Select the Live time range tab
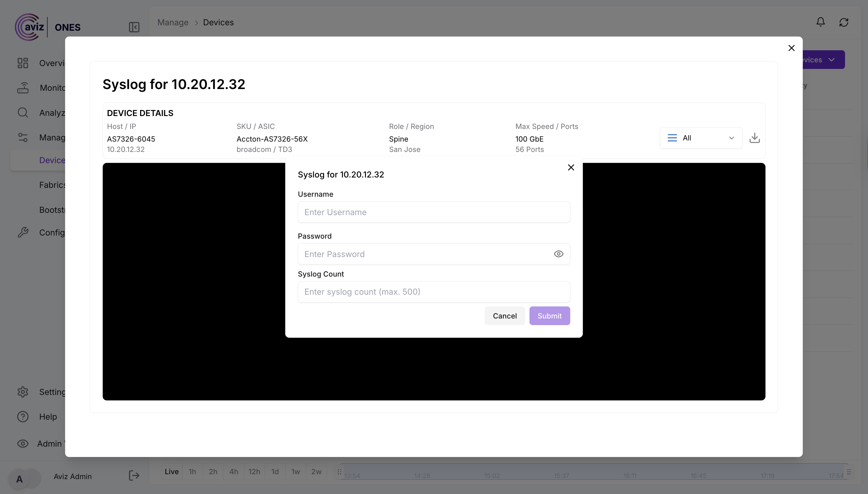 (x=172, y=472)
